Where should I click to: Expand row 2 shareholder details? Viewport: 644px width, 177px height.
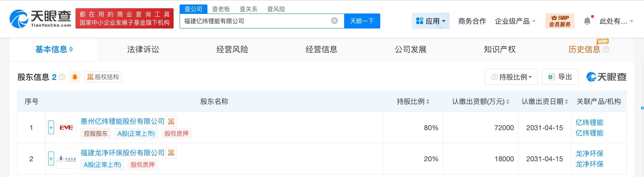click(51, 159)
